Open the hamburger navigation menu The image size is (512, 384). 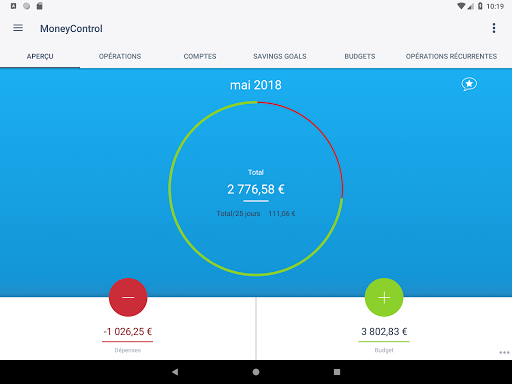(x=18, y=28)
